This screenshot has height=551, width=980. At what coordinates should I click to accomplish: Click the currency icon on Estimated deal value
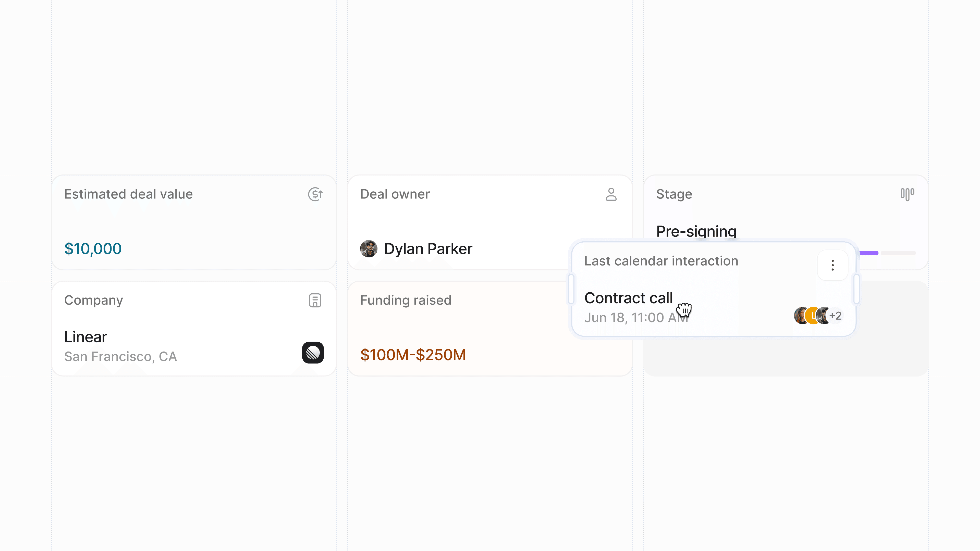[x=315, y=194]
